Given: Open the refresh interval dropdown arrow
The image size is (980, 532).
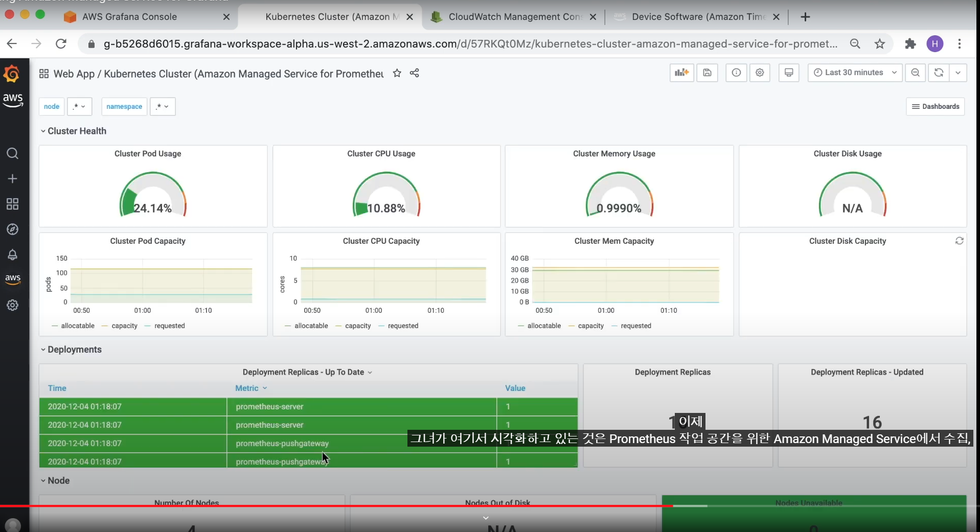Looking at the screenshot, I should pyautogui.click(x=958, y=73).
